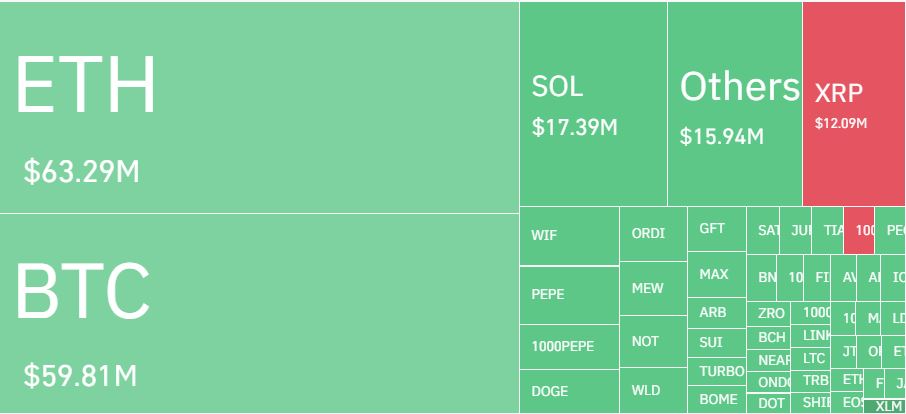The image size is (906, 414).
Task: Select the TURBO tile
Action: 716,371
